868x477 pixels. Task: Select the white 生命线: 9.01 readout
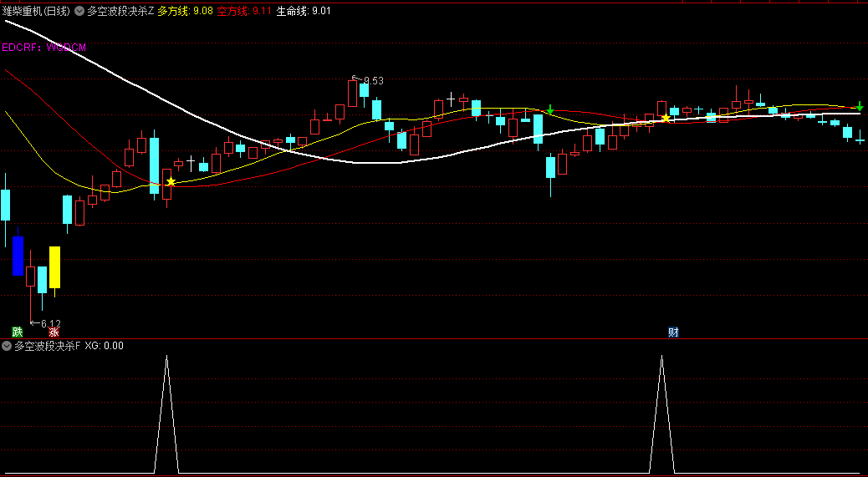coord(304,11)
